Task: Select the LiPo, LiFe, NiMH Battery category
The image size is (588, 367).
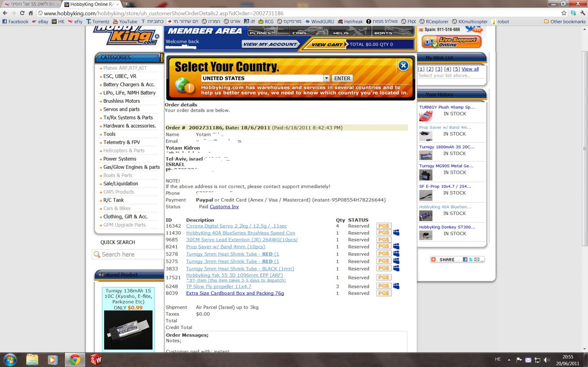Action: click(x=129, y=93)
